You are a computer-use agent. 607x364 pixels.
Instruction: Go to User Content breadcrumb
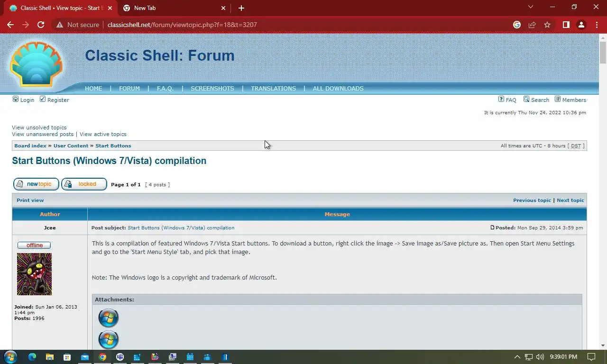[71, 146]
